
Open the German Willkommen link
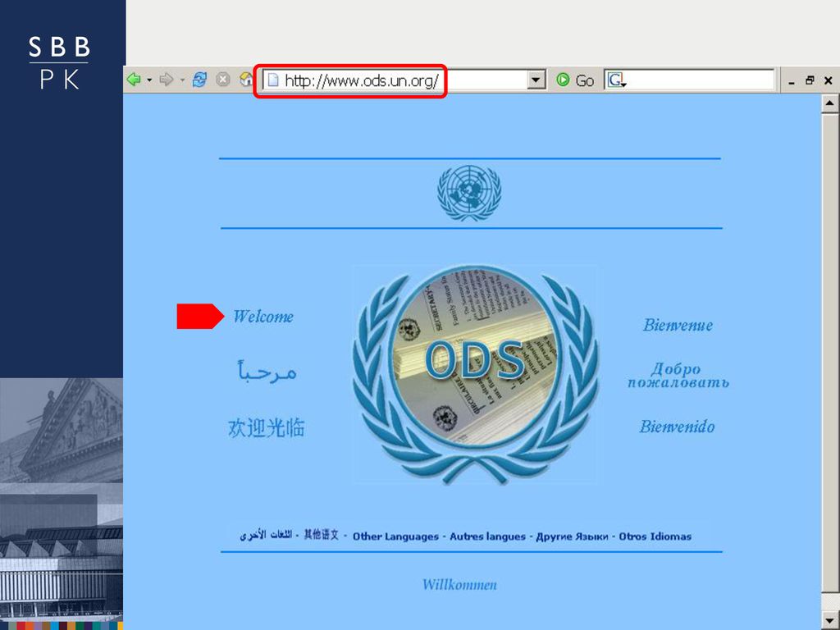pos(459,584)
